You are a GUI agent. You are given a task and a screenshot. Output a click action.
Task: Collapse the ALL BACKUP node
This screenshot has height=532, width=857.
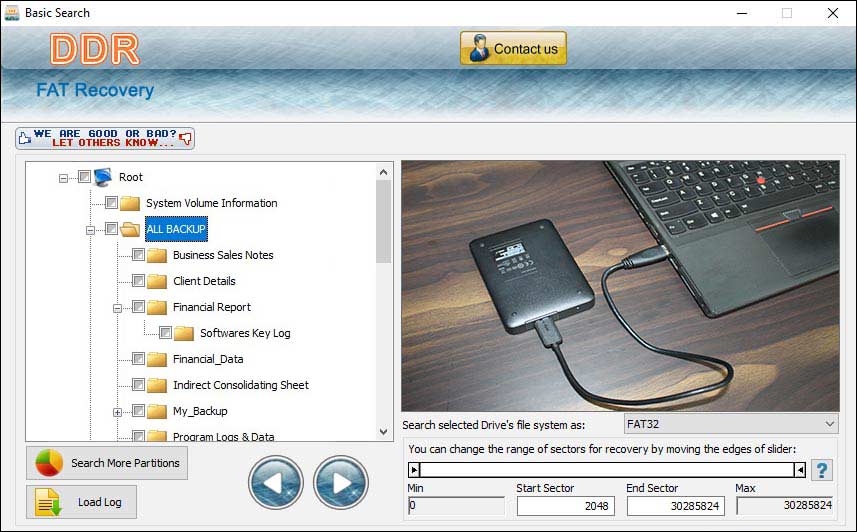90,231
